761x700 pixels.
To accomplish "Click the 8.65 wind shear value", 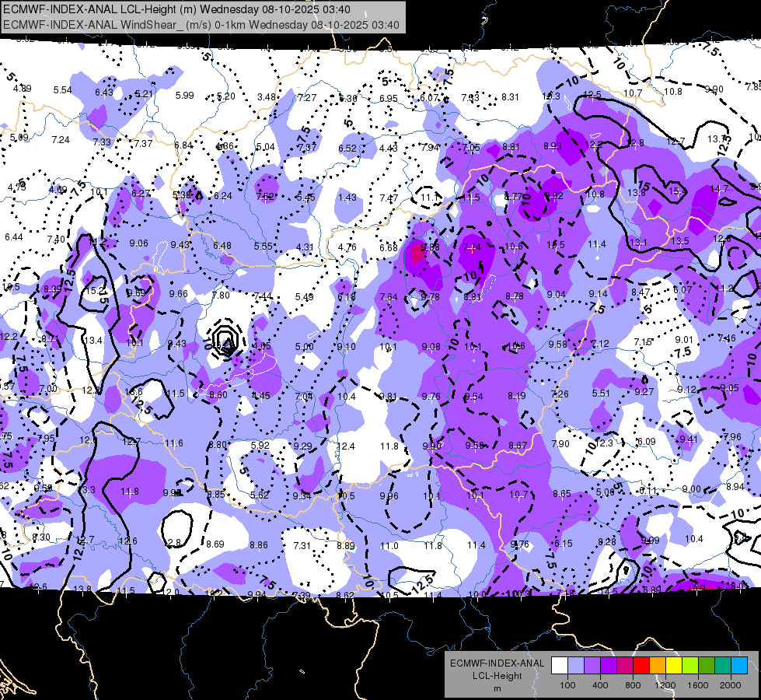I will (x=561, y=494).
